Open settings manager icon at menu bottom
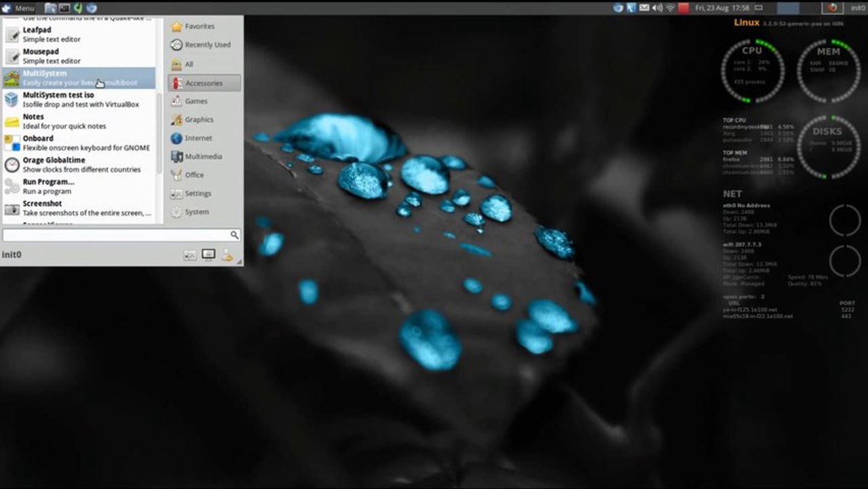Viewport: 868px width, 489px height. 190,255
